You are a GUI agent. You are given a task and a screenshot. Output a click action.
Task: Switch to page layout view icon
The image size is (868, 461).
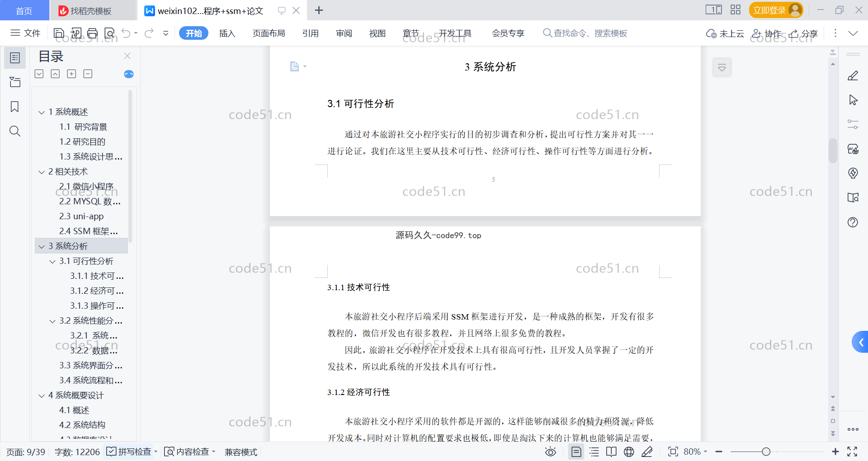(576, 452)
